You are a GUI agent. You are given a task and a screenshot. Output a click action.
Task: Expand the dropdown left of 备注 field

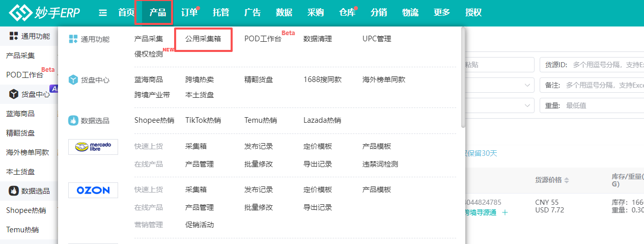[527, 86]
